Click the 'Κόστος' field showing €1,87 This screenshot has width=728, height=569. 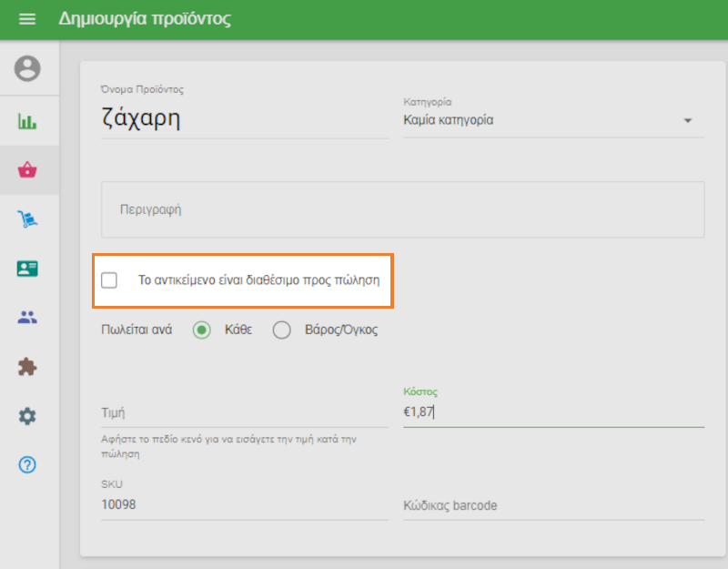click(552, 412)
